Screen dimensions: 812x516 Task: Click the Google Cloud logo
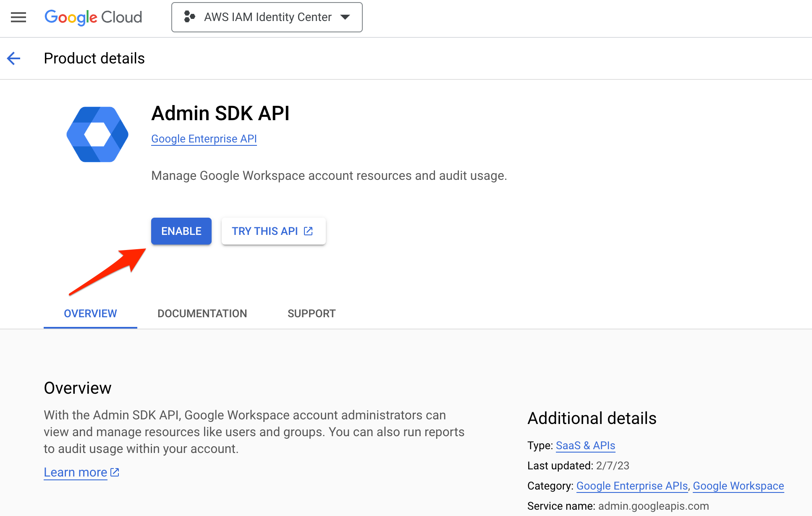pyautogui.click(x=93, y=17)
